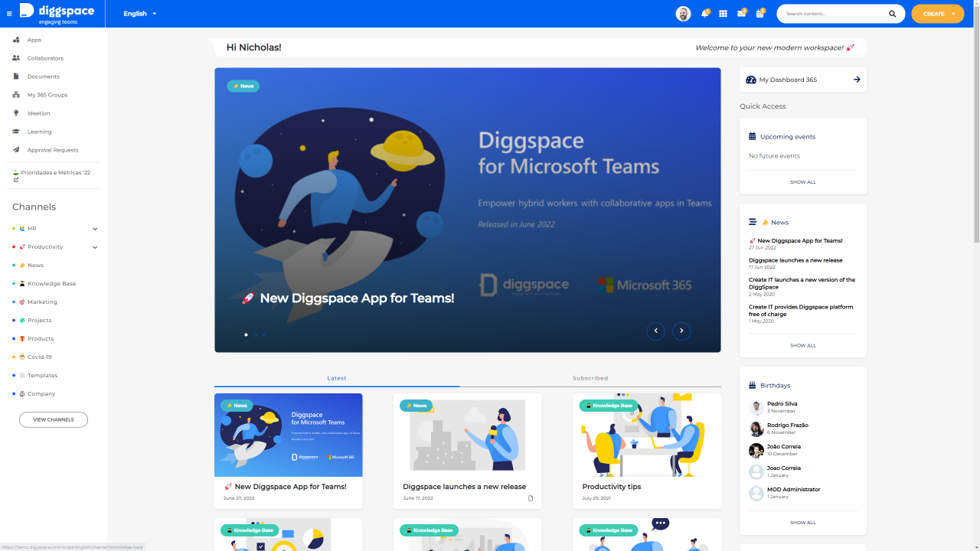Click the user avatar in header
This screenshot has width=980, height=551.
(x=683, y=14)
